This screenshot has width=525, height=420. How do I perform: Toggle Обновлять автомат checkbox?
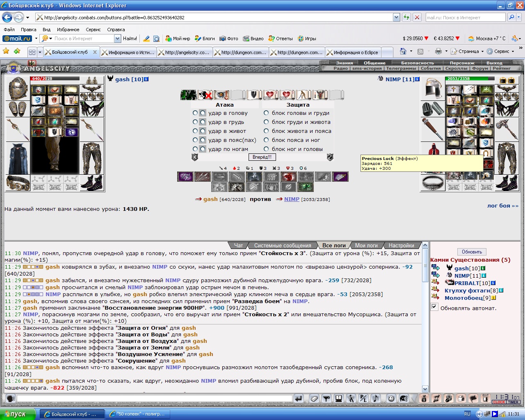coord(434,307)
